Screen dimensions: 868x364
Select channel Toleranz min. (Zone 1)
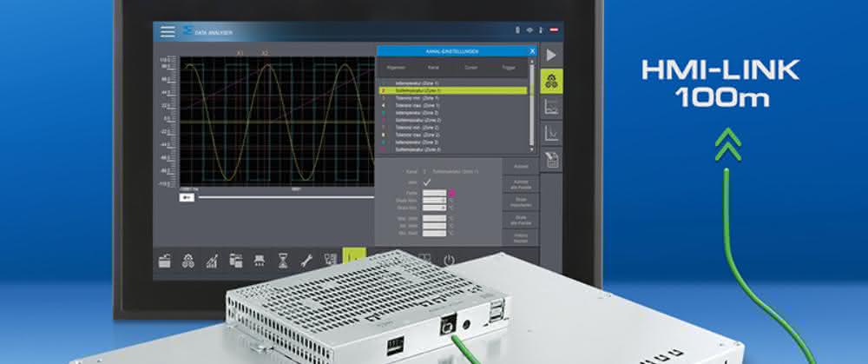(453, 97)
